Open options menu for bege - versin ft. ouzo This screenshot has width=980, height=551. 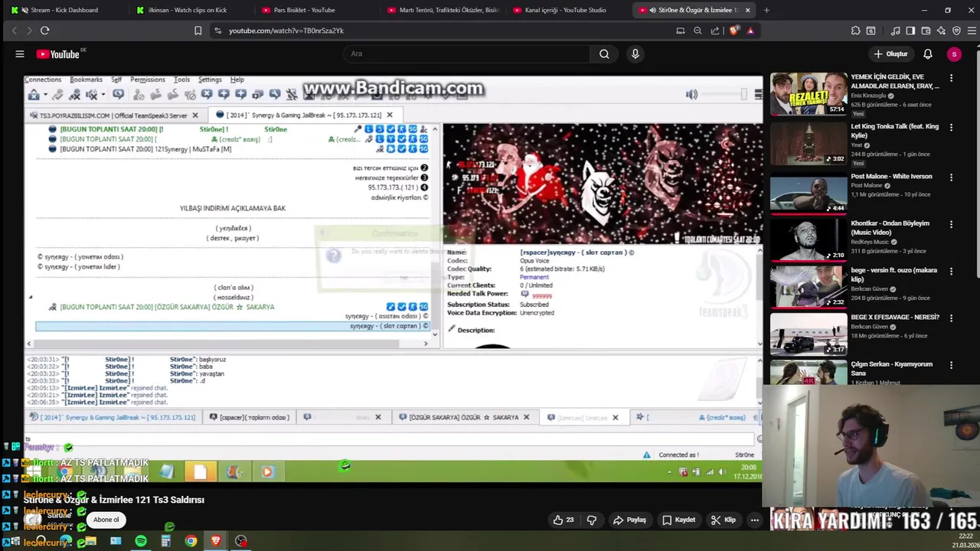(951, 271)
